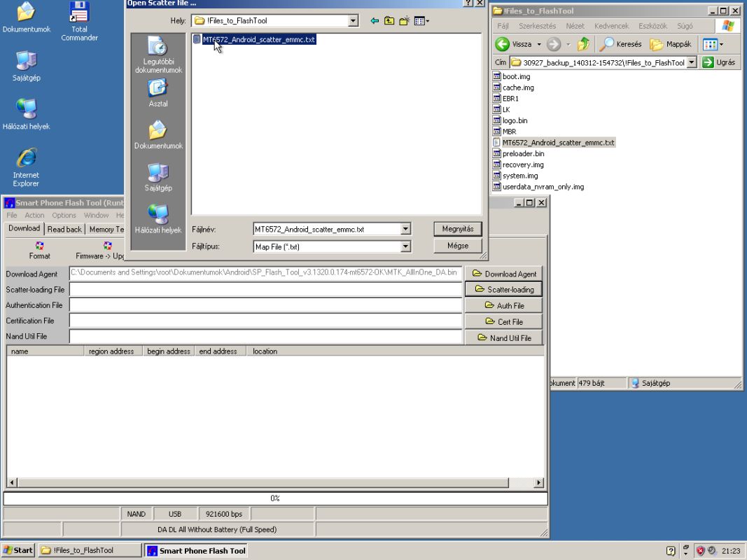Click the Windows Start button
This screenshot has height=560, width=747.
click(18, 550)
